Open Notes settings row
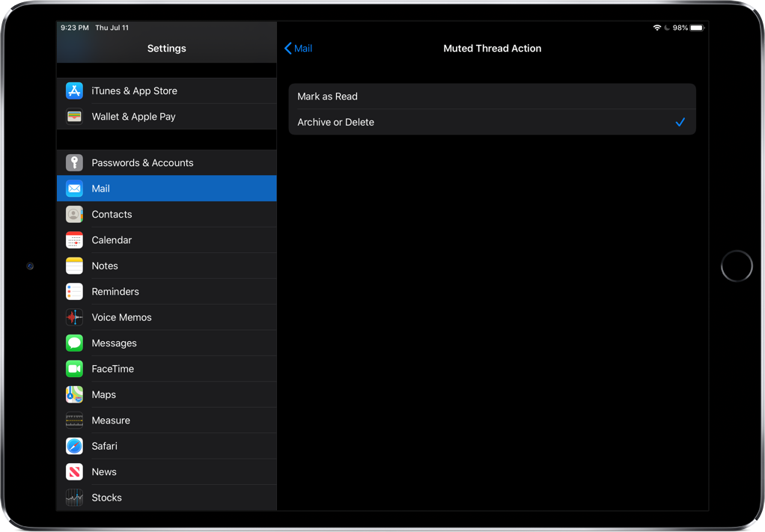The image size is (765, 532). point(167,266)
